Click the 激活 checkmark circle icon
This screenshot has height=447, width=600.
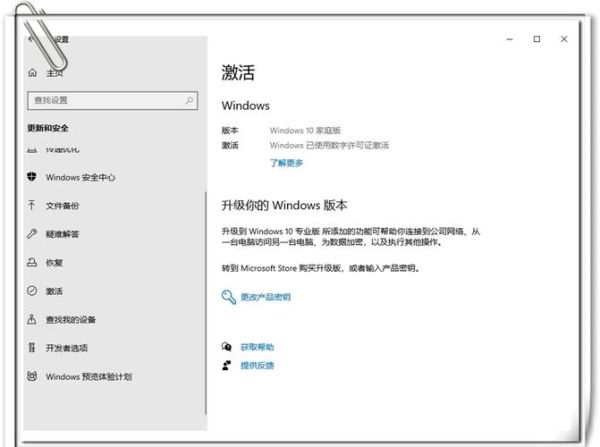(x=32, y=291)
